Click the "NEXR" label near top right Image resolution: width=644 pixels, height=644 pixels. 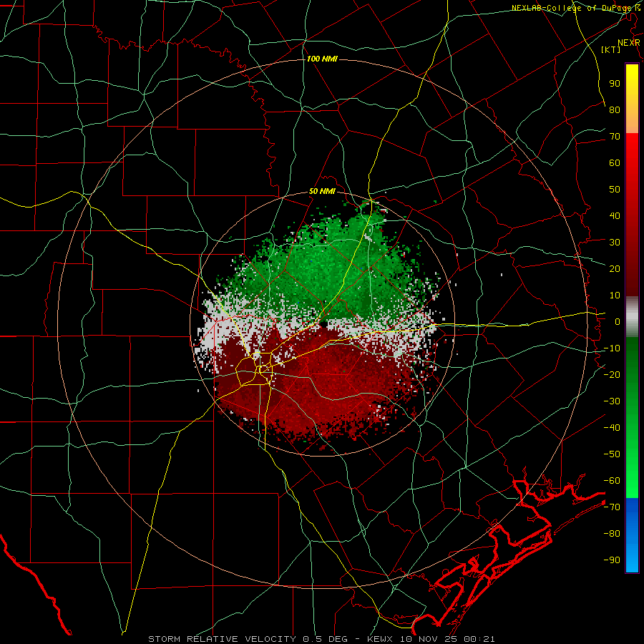pos(628,43)
